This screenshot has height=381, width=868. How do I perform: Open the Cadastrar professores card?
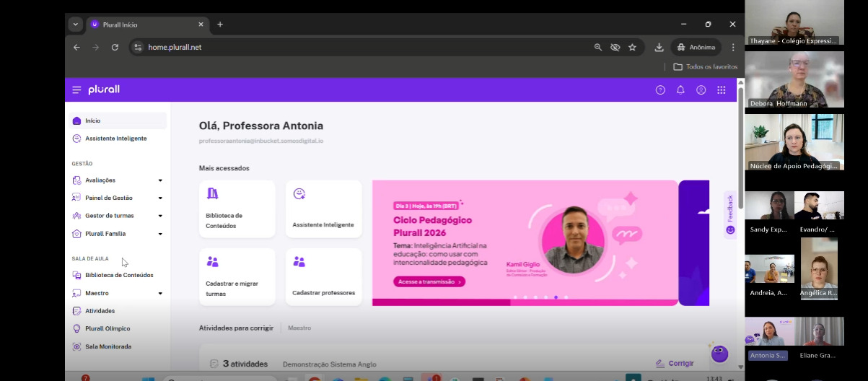(323, 277)
